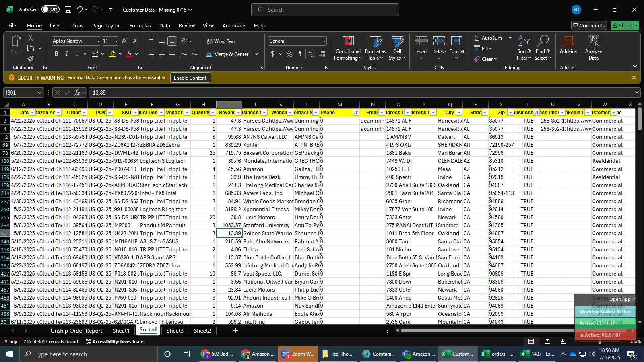
Task: Add a new sheet with plus button
Action: 235,331
